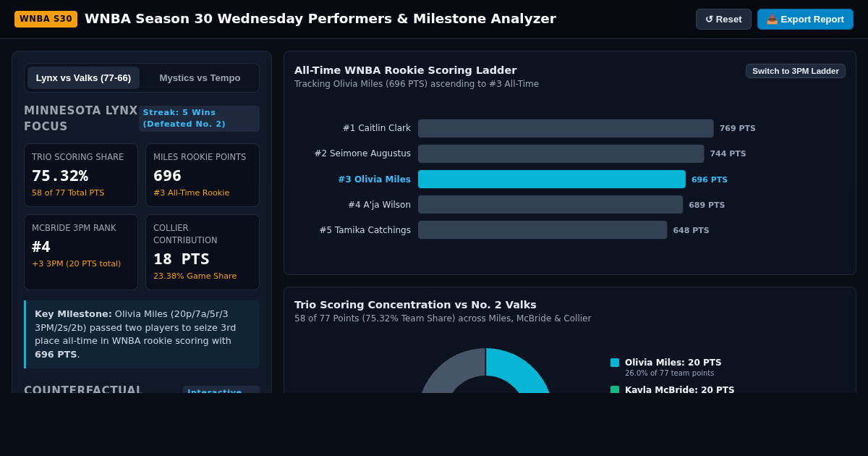
Task: Click the #5 Tamika Catchings label
Action: click(x=365, y=230)
